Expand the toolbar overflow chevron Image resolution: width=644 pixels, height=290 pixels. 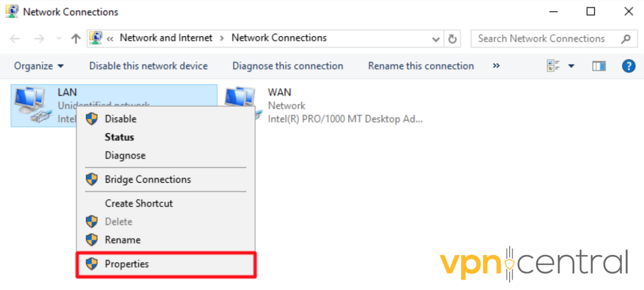click(496, 66)
